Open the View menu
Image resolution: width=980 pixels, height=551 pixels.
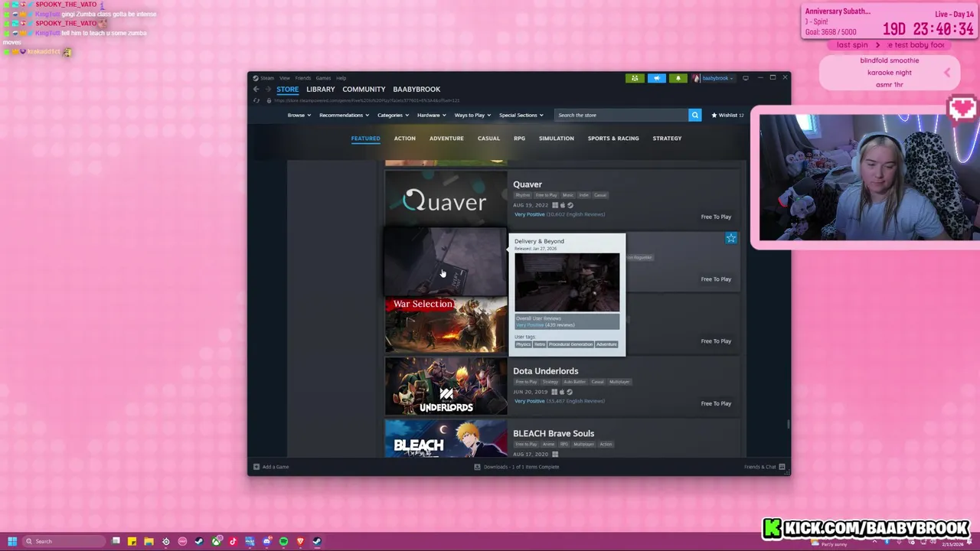point(285,78)
